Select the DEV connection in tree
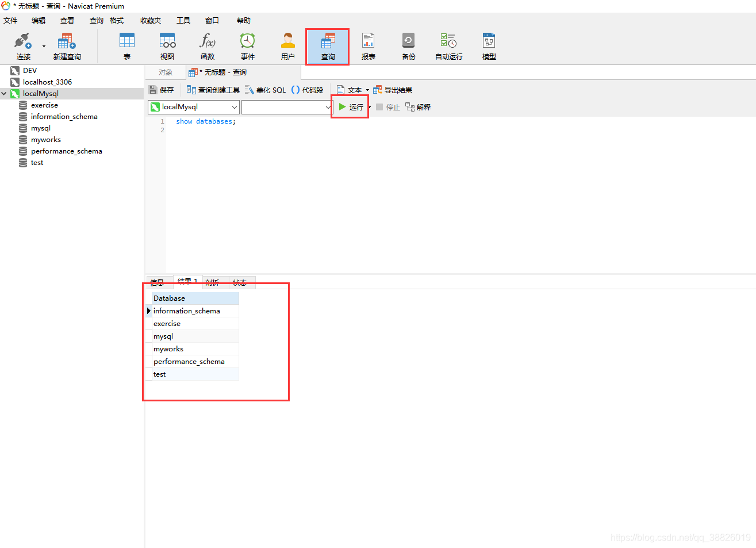This screenshot has width=756, height=548. pos(30,71)
